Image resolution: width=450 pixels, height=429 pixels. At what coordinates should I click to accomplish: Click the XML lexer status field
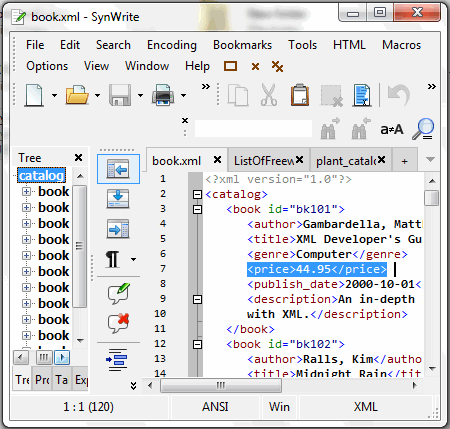pos(365,407)
